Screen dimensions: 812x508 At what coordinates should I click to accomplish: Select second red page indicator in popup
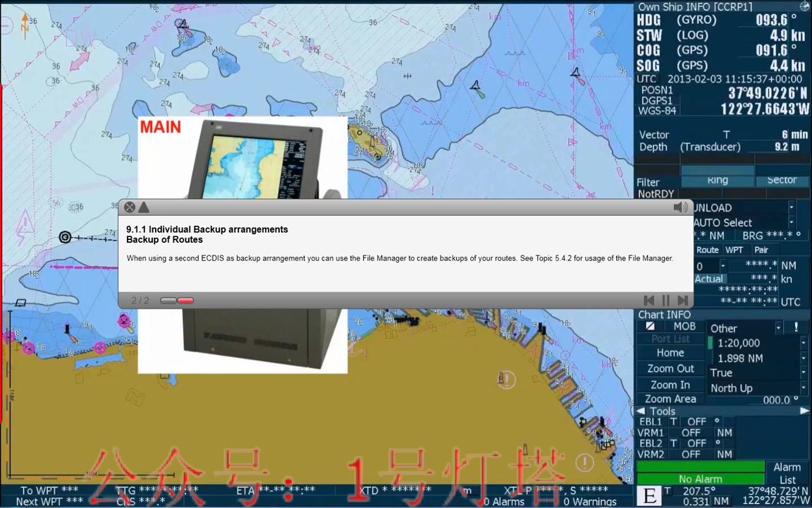[x=185, y=301]
